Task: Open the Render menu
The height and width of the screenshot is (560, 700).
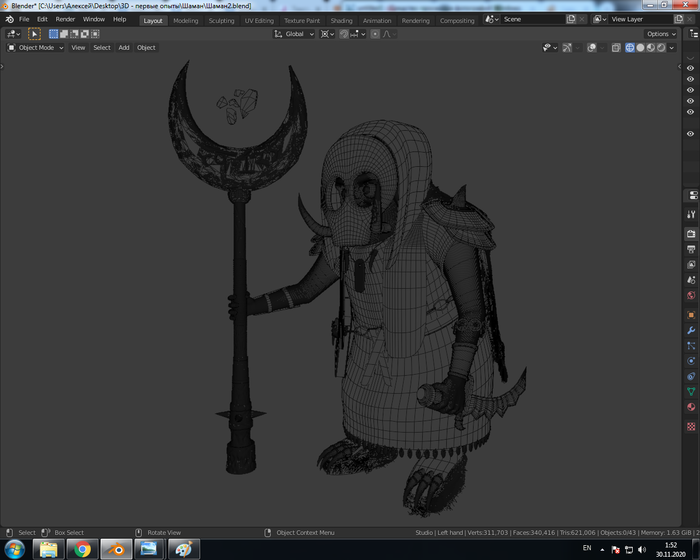Action: tap(65, 19)
